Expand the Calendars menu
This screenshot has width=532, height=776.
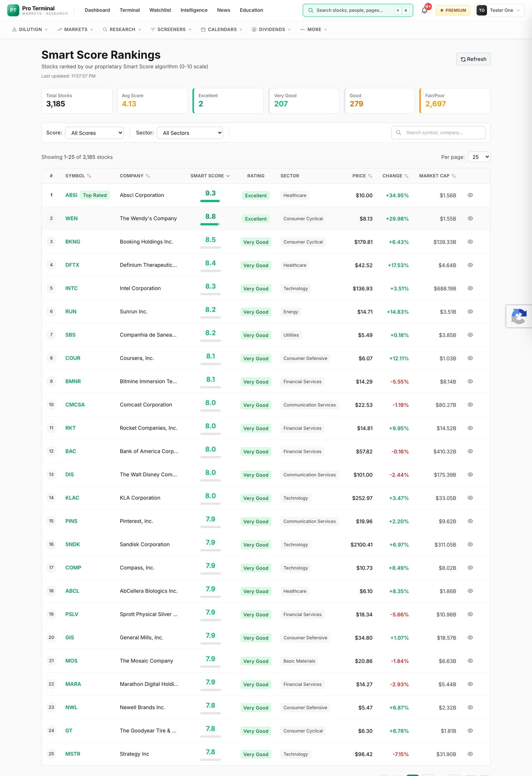pos(221,29)
